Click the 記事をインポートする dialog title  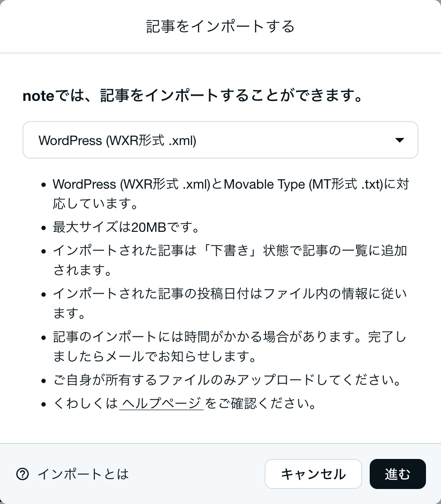pos(220,26)
